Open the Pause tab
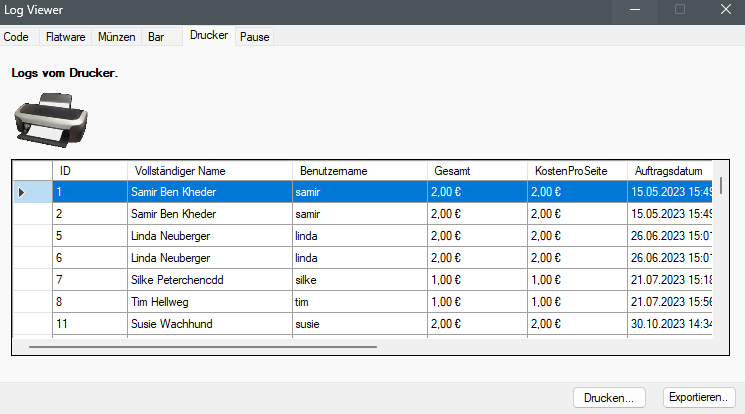 tap(255, 37)
